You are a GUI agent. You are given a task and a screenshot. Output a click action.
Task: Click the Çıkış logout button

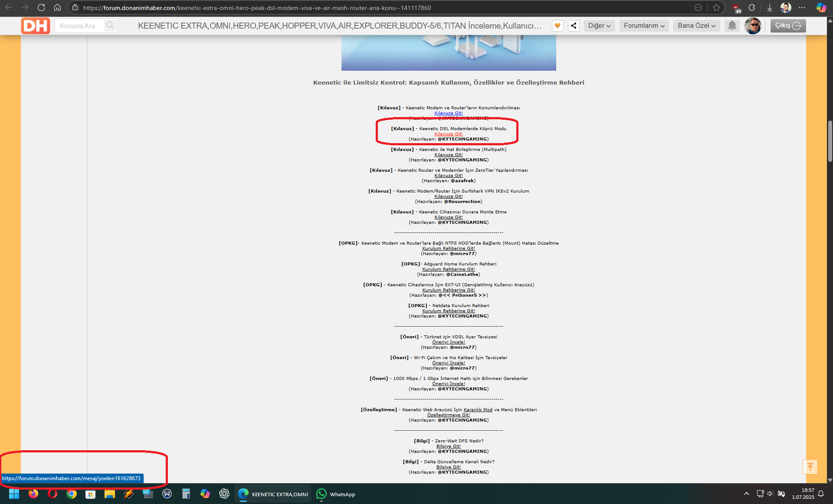[x=788, y=26]
